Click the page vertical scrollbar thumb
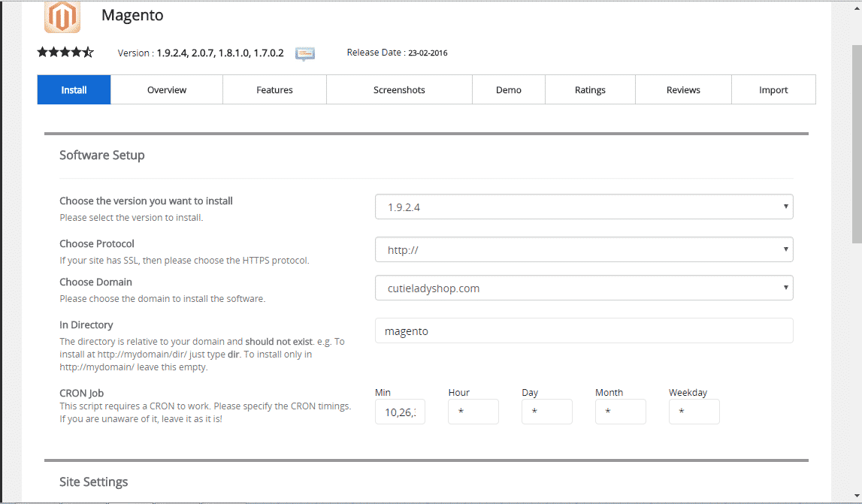The height and width of the screenshot is (504, 862). coord(857,144)
